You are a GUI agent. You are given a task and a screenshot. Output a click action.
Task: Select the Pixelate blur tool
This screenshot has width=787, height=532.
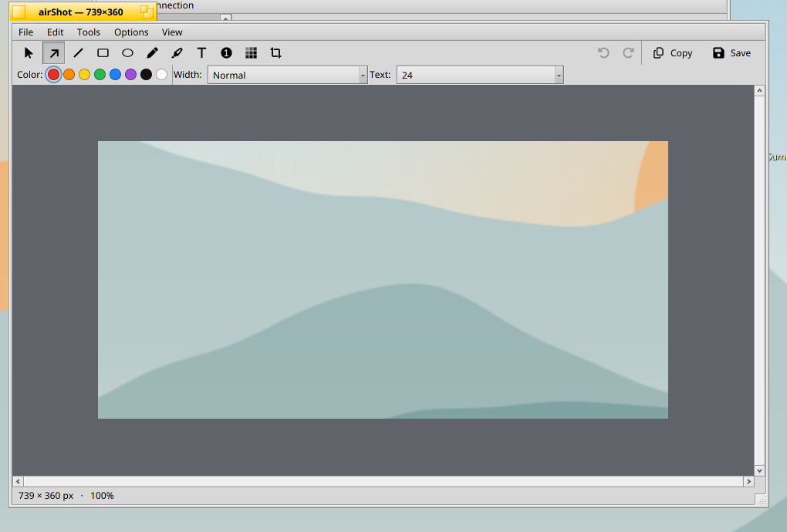coord(251,53)
